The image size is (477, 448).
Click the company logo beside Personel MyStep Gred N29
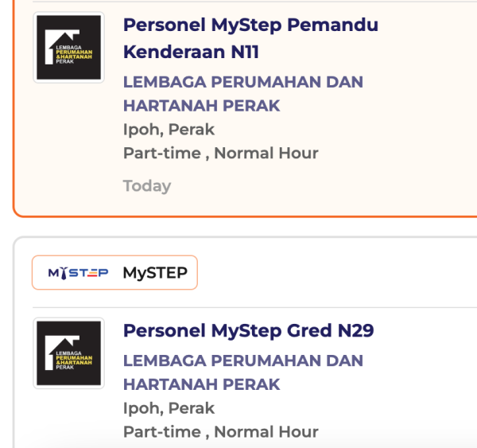click(68, 353)
